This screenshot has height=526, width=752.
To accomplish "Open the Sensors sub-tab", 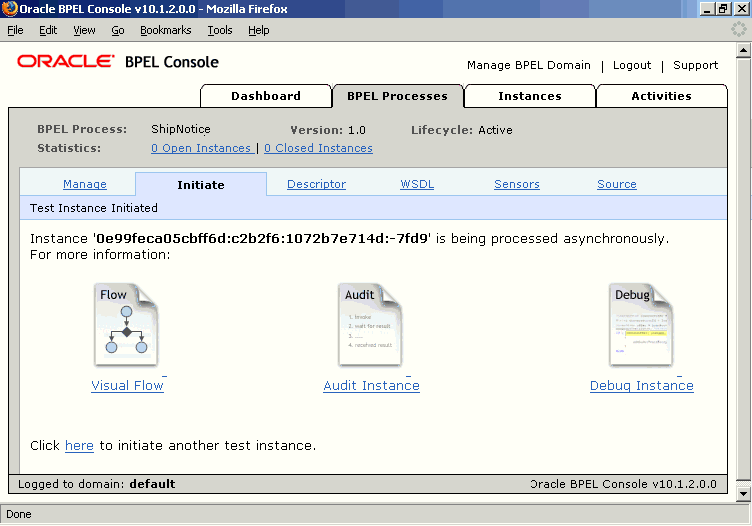I will 517,184.
